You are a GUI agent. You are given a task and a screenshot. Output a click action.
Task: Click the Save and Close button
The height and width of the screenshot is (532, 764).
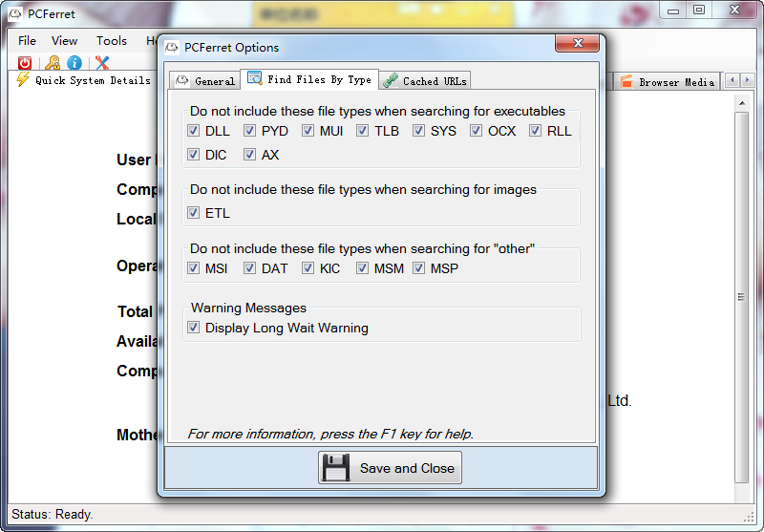(390, 468)
